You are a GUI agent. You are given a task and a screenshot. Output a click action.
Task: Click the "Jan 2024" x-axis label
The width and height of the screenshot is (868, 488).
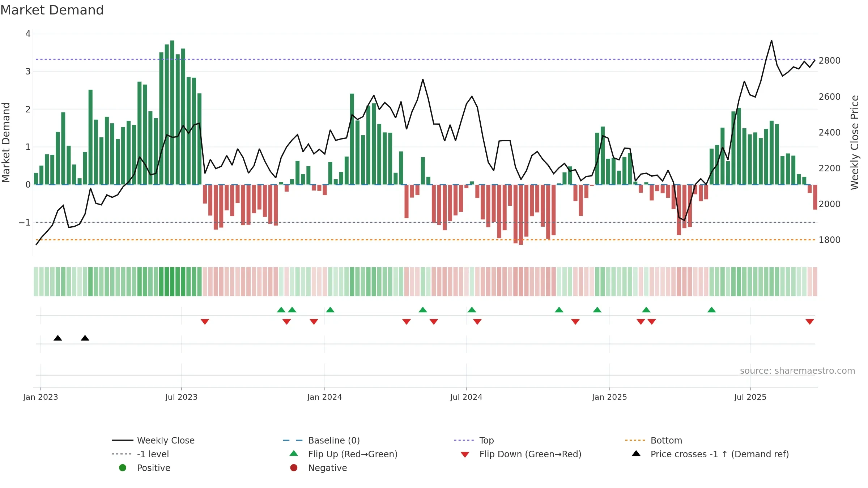325,397
